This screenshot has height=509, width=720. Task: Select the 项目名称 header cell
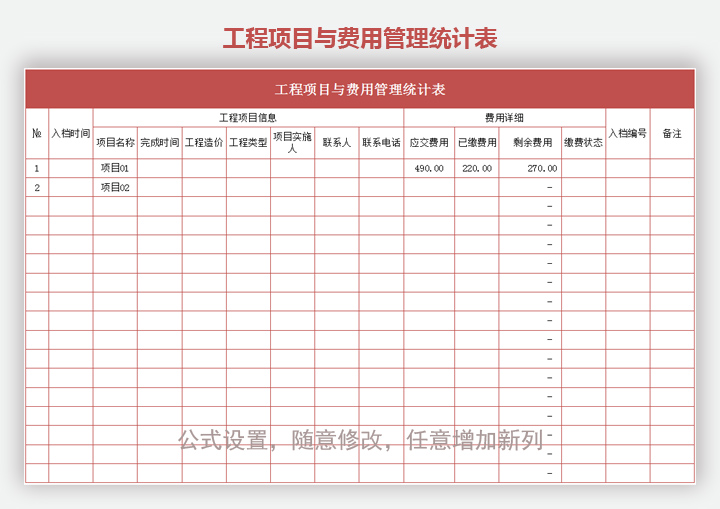115,143
